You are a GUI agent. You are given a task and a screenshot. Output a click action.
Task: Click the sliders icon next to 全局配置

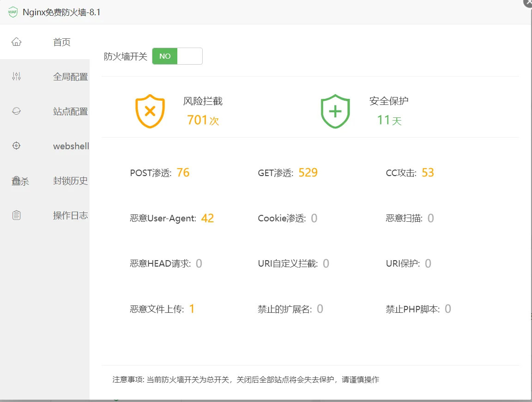(x=17, y=77)
